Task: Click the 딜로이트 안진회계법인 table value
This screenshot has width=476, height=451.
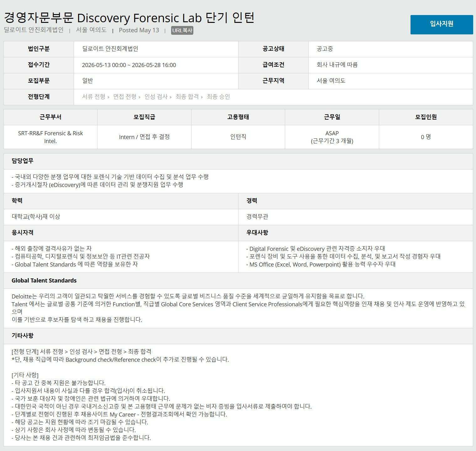Action: [x=110, y=49]
